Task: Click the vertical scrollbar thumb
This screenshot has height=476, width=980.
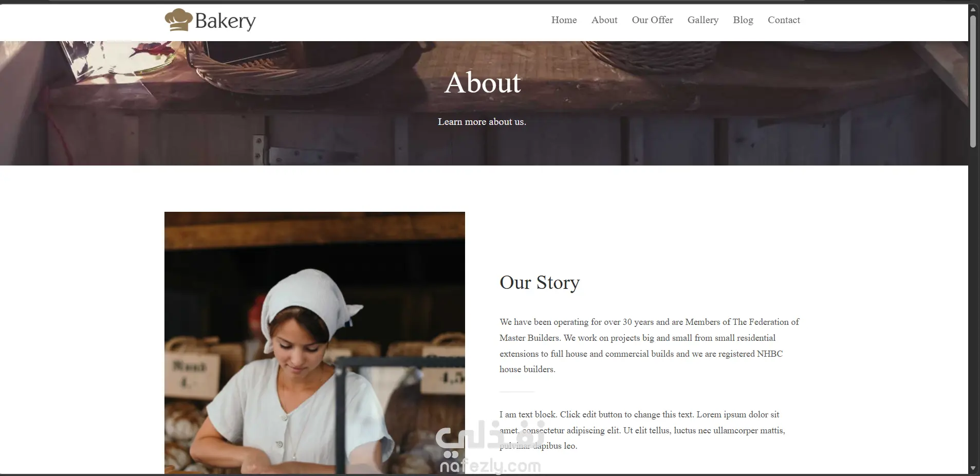Action: pyautogui.click(x=973, y=81)
